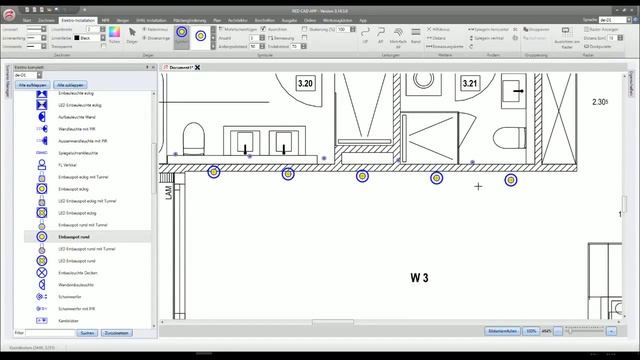Open the Linienanfang dropdown
640x360 pixels.
[x=44, y=38]
